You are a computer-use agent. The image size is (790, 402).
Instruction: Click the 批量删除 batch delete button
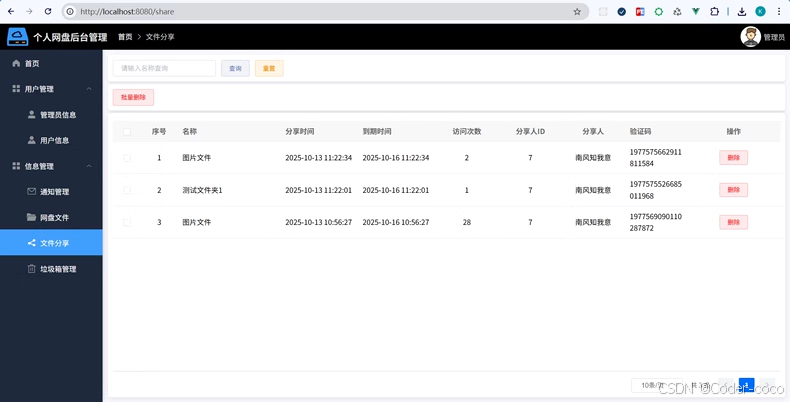[x=133, y=97]
